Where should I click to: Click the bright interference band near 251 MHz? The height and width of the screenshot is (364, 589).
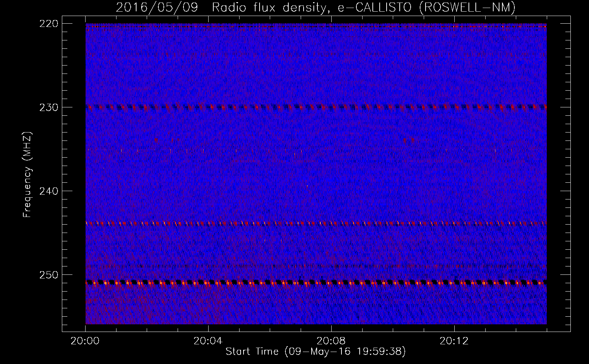click(316, 282)
